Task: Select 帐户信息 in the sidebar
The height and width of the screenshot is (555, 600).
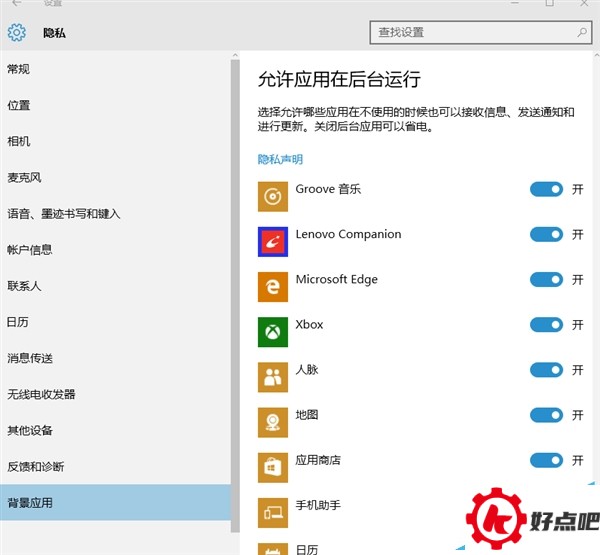Action: point(115,250)
